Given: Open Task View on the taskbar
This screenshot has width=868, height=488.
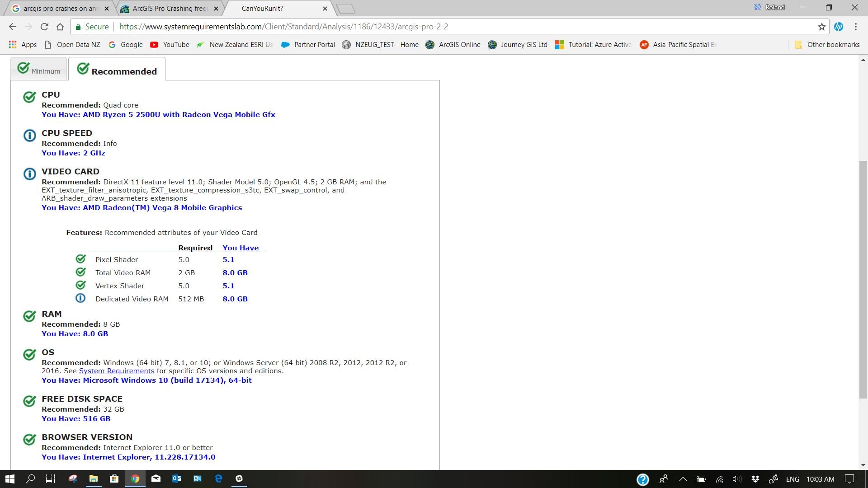Looking at the screenshot, I should [x=51, y=479].
